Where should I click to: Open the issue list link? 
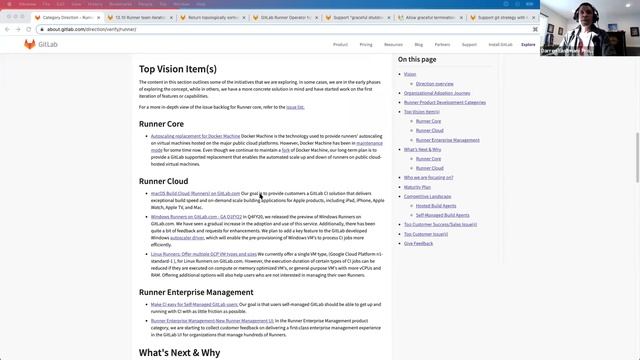(295, 107)
